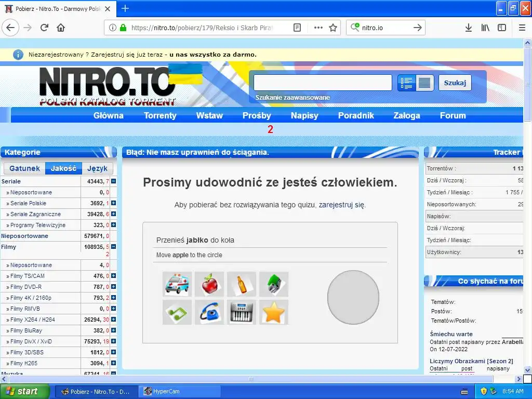The width and height of the screenshot is (532, 399).
Task: Open the Napisy menu item
Action: point(304,115)
